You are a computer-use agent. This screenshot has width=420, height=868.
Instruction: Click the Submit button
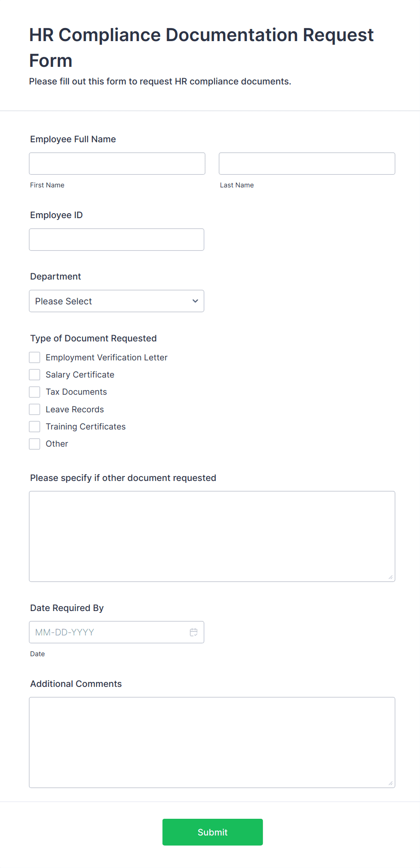point(212,832)
